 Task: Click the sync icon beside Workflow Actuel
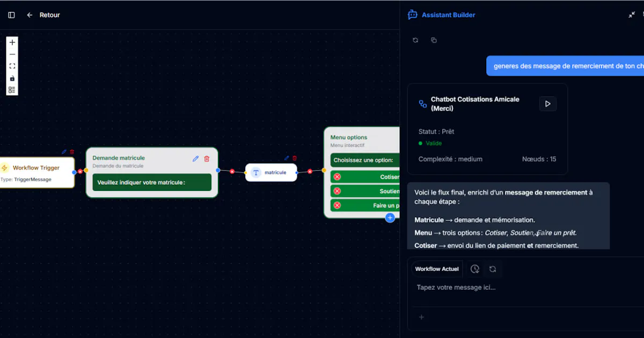493,269
